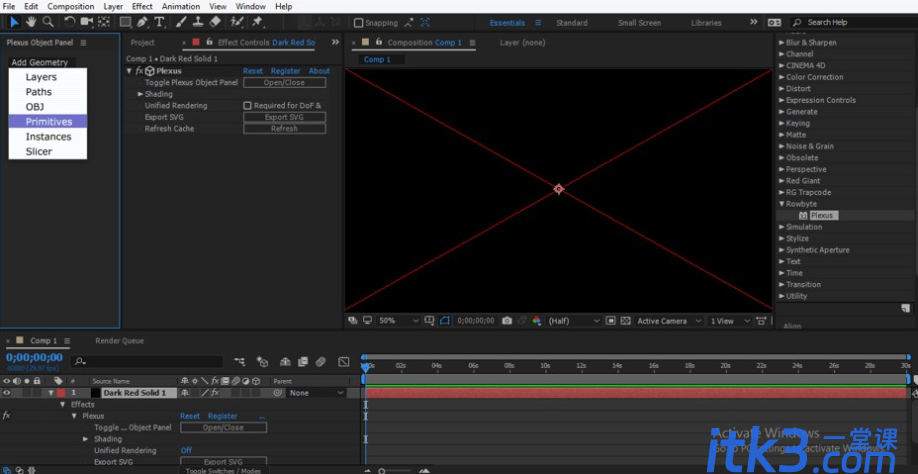Choose Primitives in Add Geometry list
The width and height of the screenshot is (918, 474).
(48, 122)
